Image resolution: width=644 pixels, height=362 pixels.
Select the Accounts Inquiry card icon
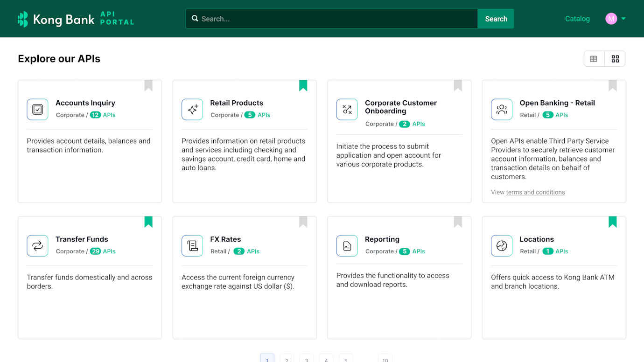point(37,109)
